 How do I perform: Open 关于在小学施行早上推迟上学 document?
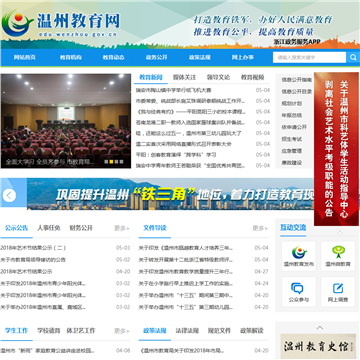pyautogui.click(x=186, y=284)
